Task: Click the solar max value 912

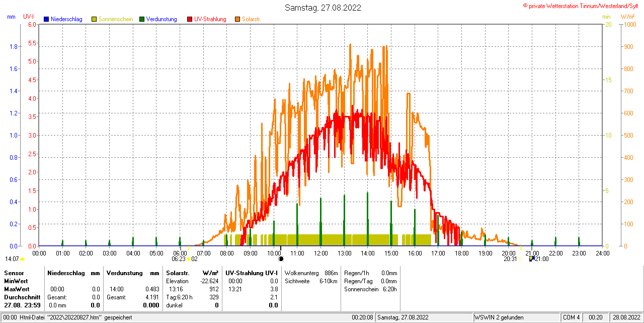Action: tap(214, 289)
